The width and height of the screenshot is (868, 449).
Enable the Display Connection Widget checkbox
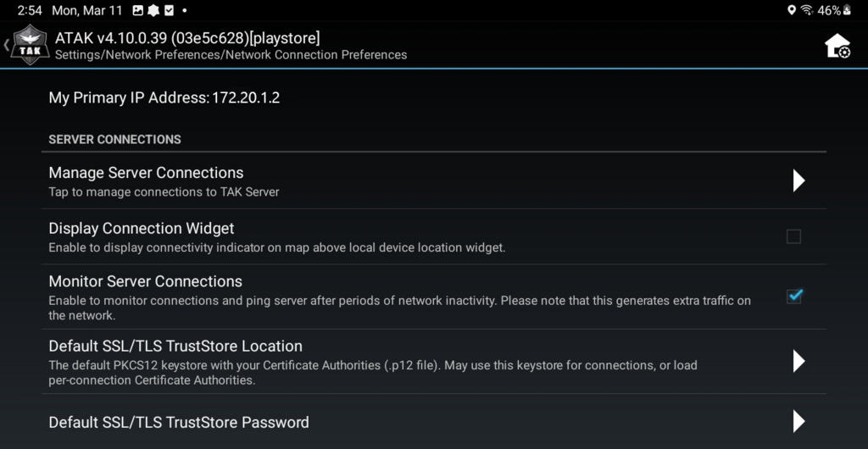(793, 236)
